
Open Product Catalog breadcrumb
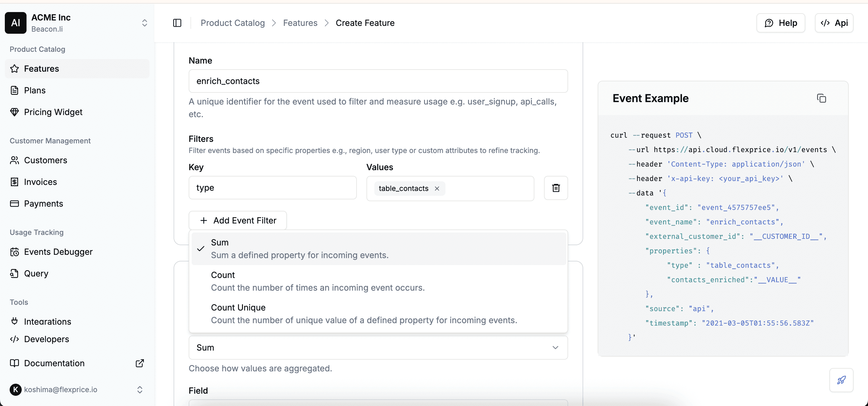coord(232,23)
